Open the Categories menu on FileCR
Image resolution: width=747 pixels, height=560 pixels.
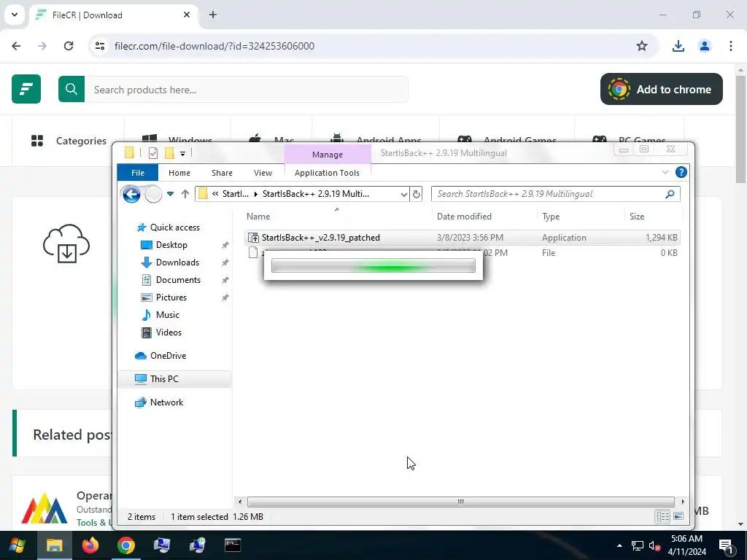coord(69,141)
